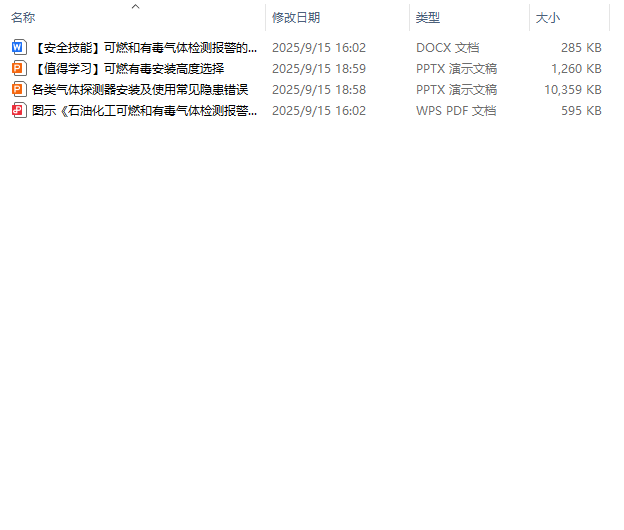The width and height of the screenshot is (624, 530).
Task: Click the 1,260 KB size value
Action: tap(576, 68)
